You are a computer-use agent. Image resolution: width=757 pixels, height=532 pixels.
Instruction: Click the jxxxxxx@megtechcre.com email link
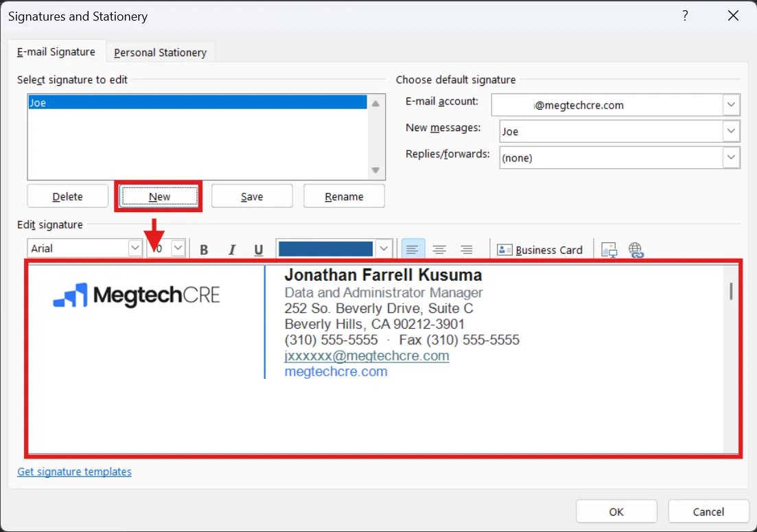coord(367,356)
